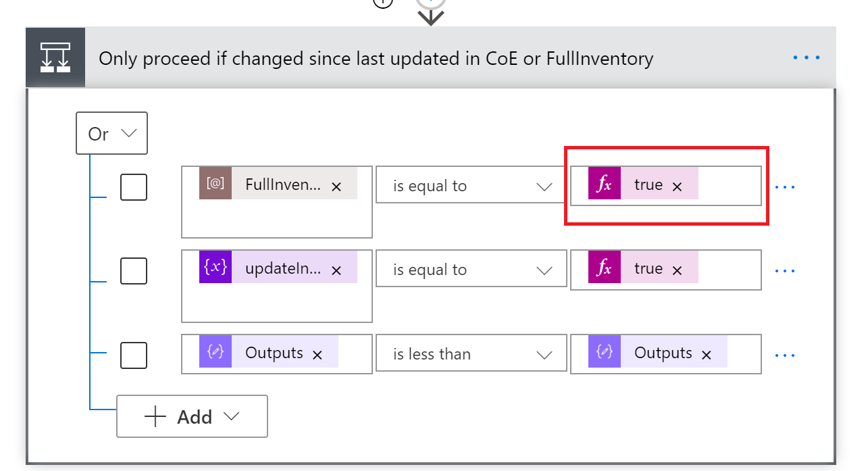Enable the second condition row checkbox
Image resolution: width=868 pixels, height=471 pixels.
point(133,271)
